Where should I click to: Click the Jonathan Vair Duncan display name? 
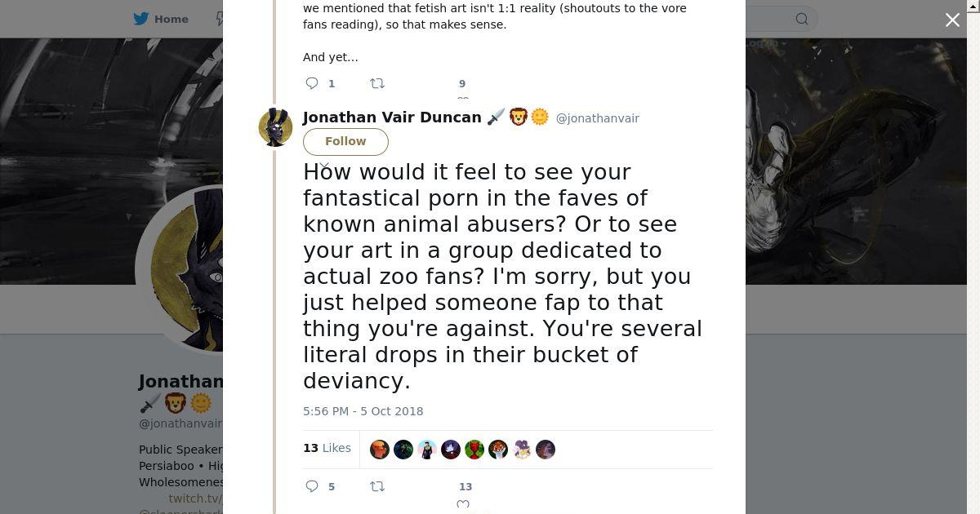[x=392, y=117]
